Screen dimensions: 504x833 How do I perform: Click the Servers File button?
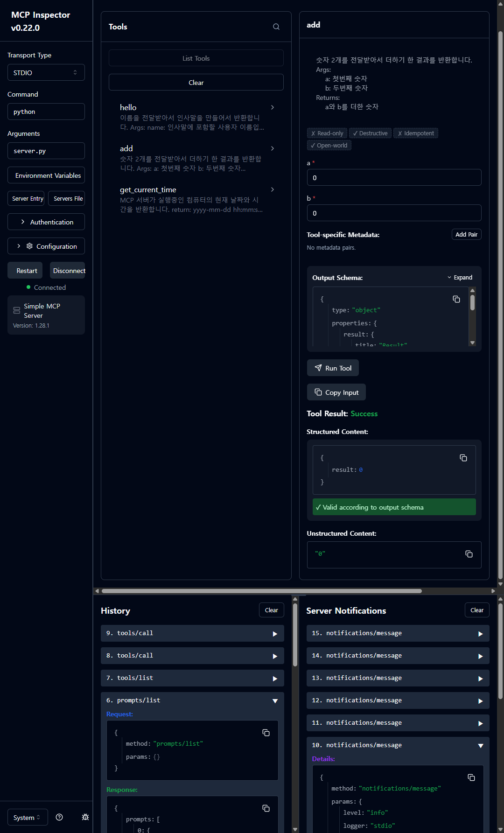click(x=67, y=198)
